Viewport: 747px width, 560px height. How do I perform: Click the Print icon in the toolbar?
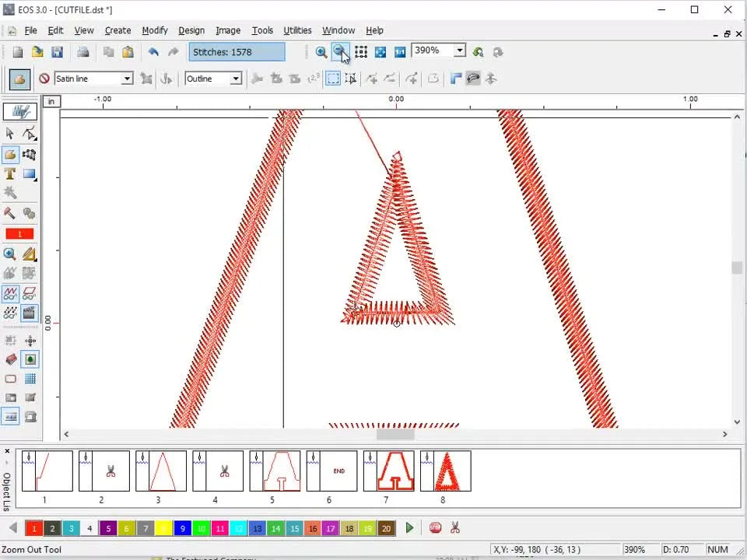coord(83,51)
